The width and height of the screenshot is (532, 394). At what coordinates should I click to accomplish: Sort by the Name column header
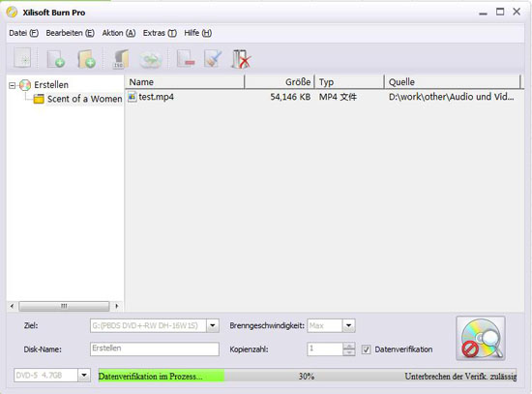click(185, 82)
